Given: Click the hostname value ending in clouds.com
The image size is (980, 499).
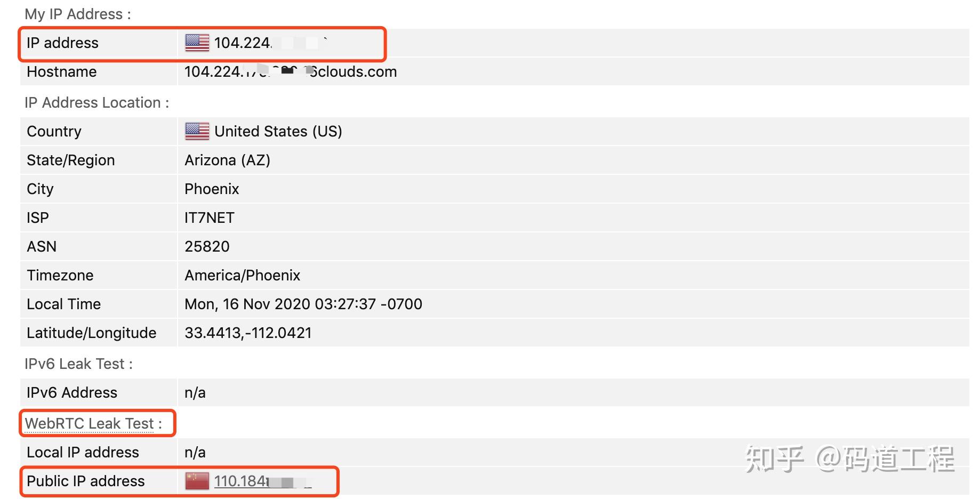Looking at the screenshot, I should (291, 71).
